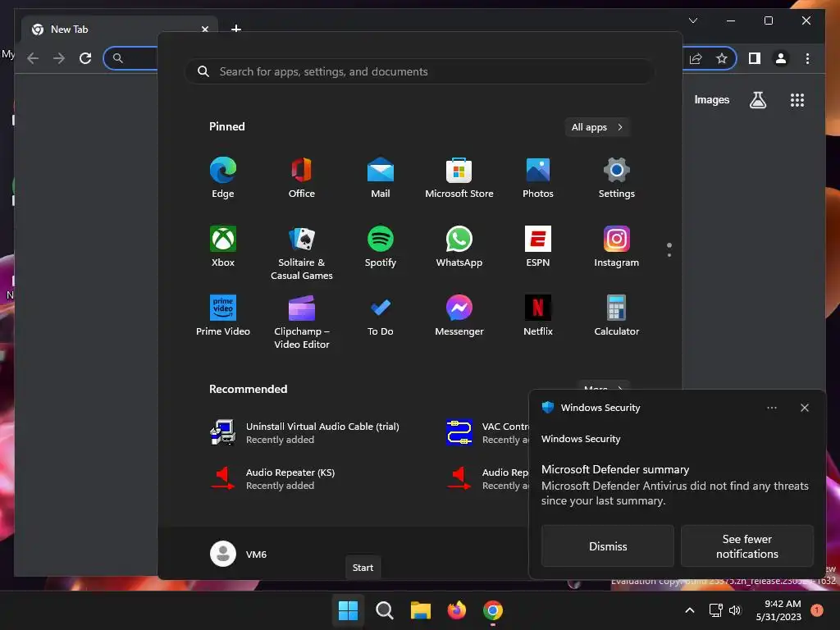Go to next pinned apps page
This screenshot has height=630, width=840.
(669, 254)
